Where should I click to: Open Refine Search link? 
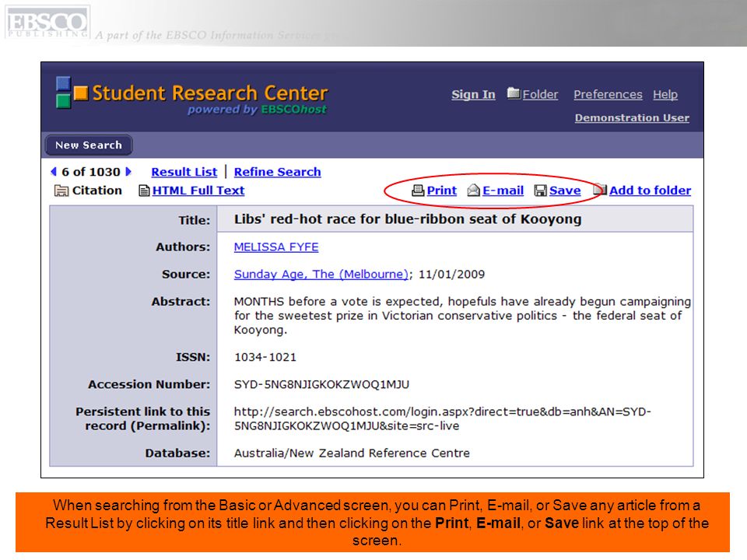(x=277, y=172)
